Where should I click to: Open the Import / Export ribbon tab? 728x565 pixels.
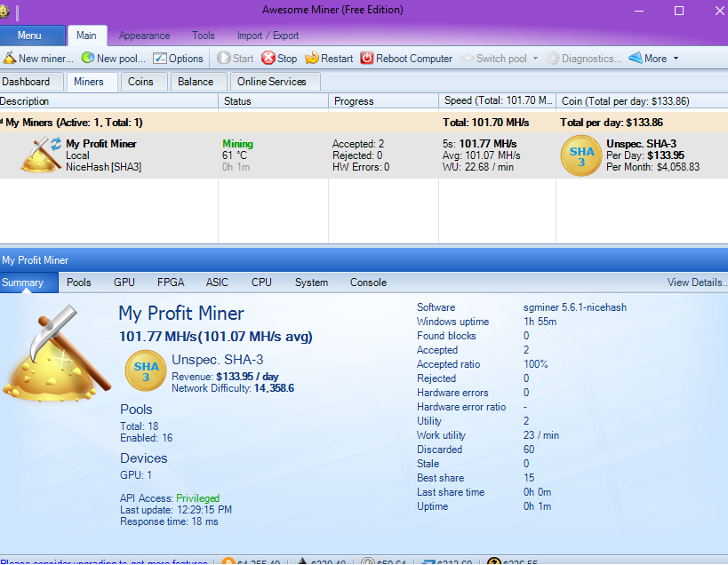[x=268, y=36]
